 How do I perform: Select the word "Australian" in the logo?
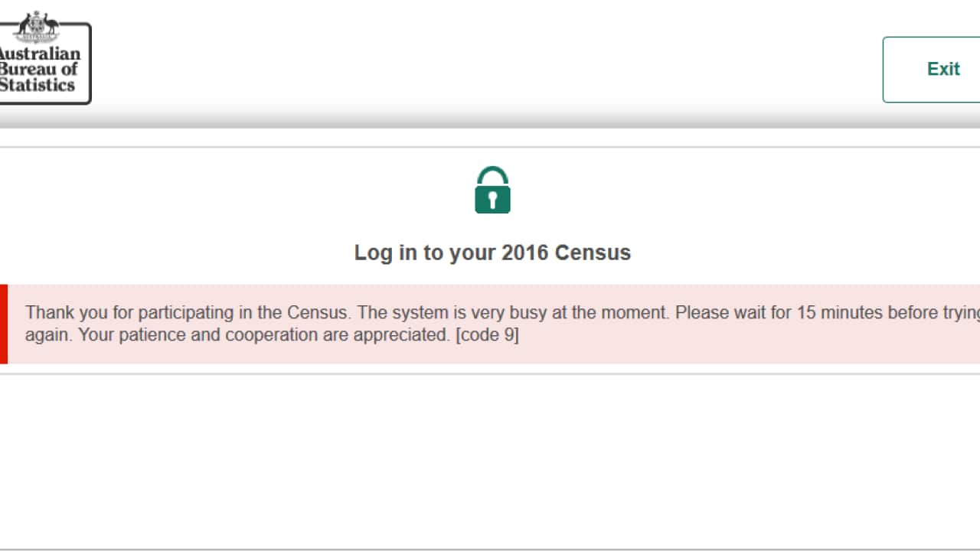point(38,54)
